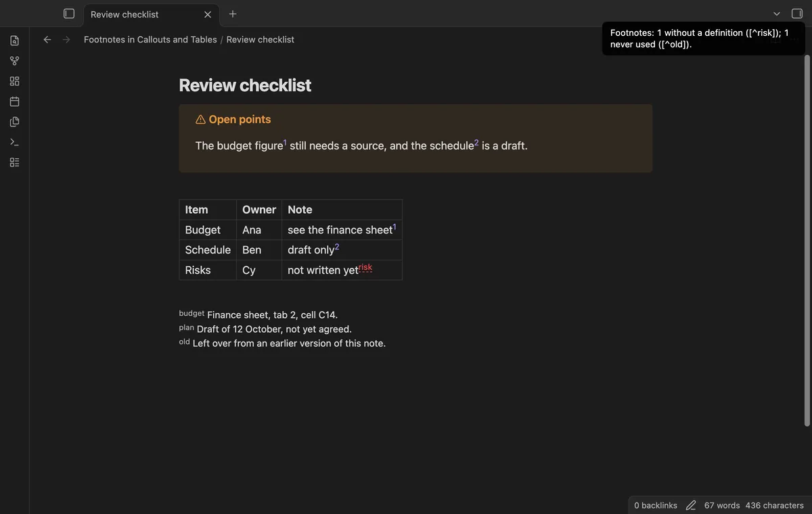
Task: Toggle the right sidebar
Action: pyautogui.click(x=797, y=14)
